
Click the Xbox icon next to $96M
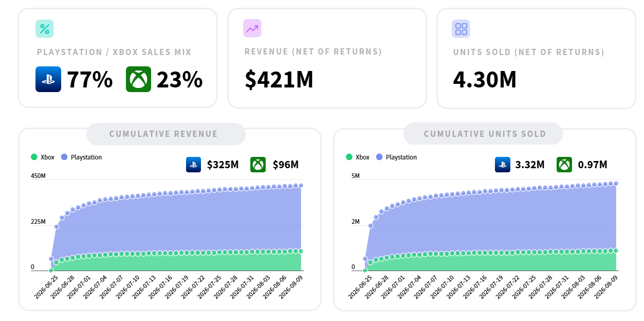tap(258, 165)
